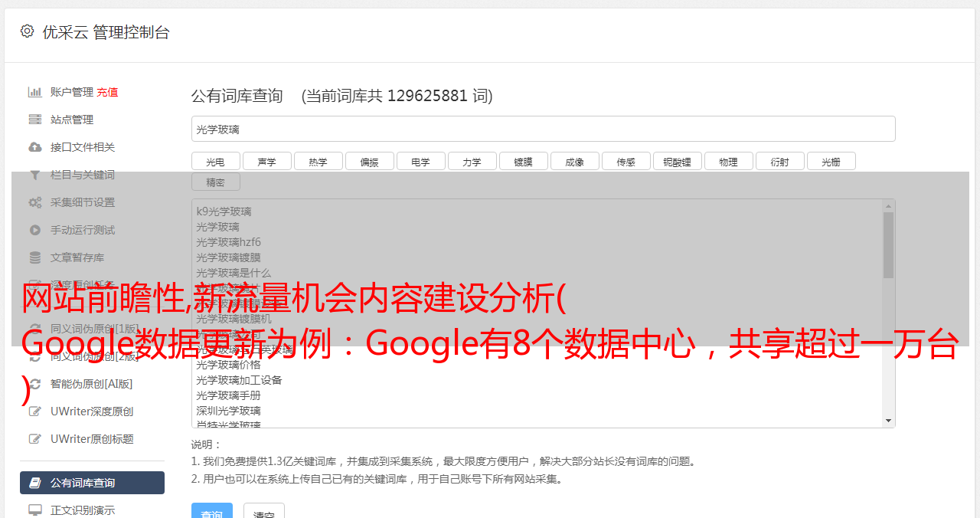Select the 精密 keyword tag
Screen dimensions: 980x518
tap(215, 182)
